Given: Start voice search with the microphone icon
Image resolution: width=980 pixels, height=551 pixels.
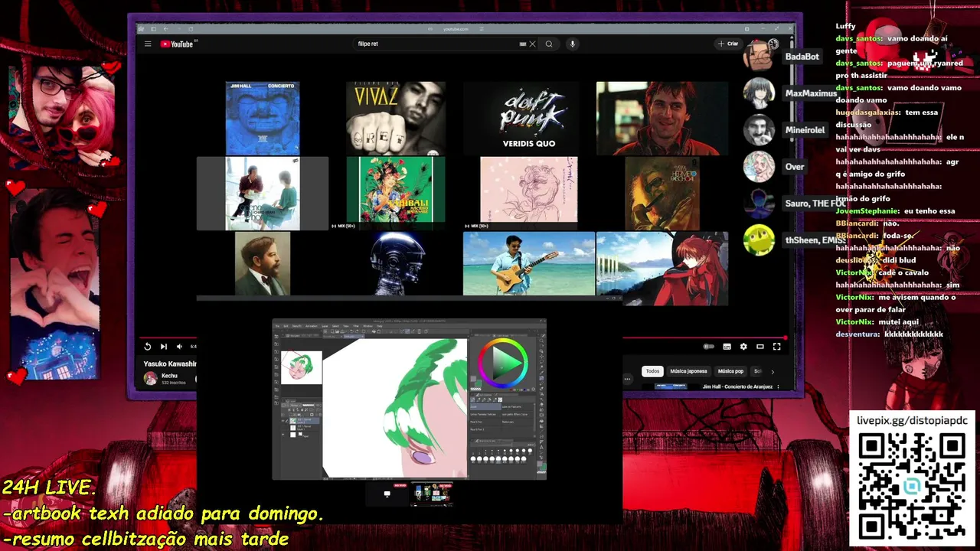Looking at the screenshot, I should tap(572, 44).
